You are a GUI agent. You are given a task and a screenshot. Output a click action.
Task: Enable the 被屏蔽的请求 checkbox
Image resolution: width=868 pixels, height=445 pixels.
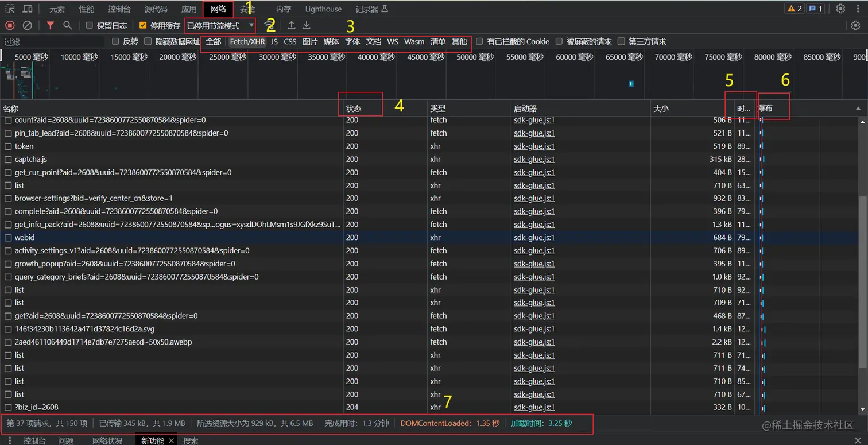559,41
